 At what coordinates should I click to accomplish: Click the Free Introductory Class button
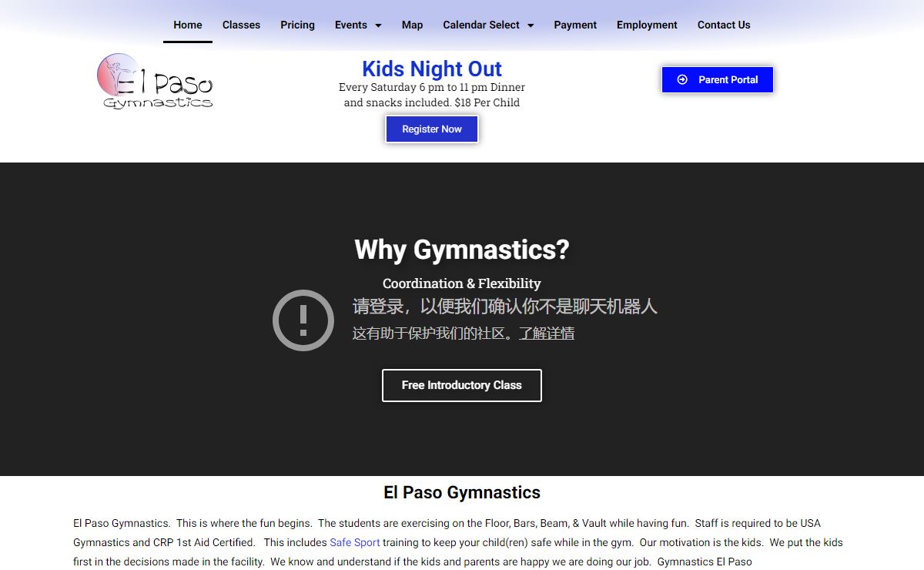click(x=462, y=385)
